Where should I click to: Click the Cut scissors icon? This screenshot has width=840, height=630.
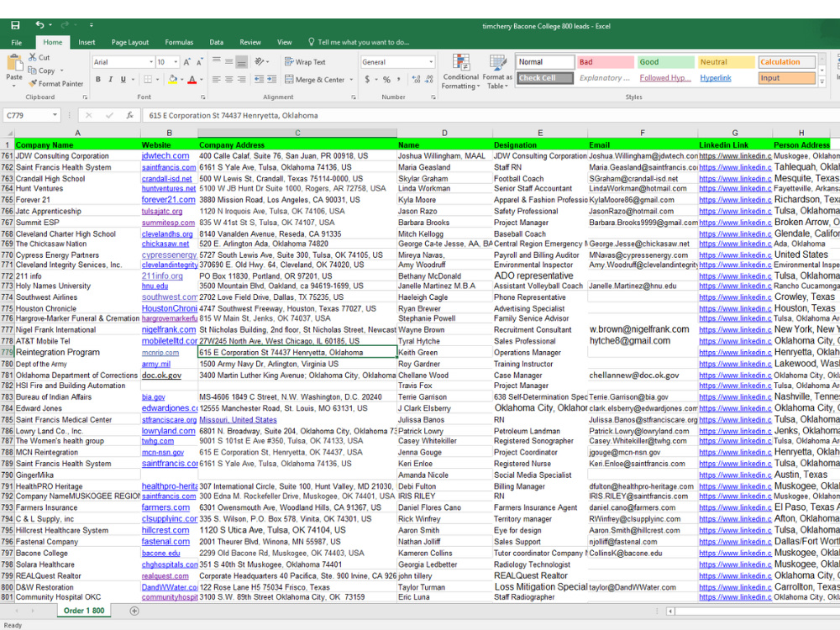click(33, 57)
